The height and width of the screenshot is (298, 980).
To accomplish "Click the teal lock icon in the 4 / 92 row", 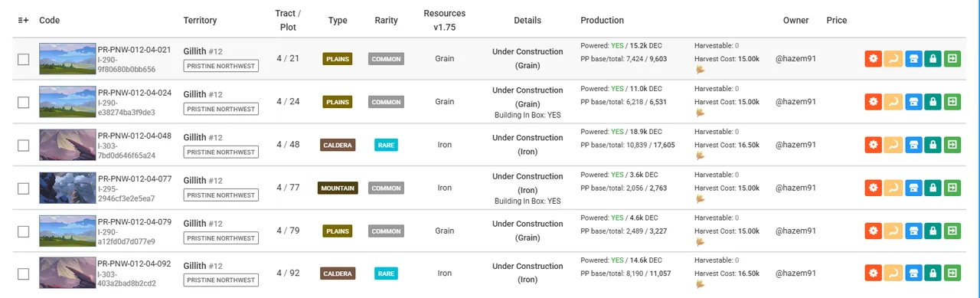I will pos(933,273).
